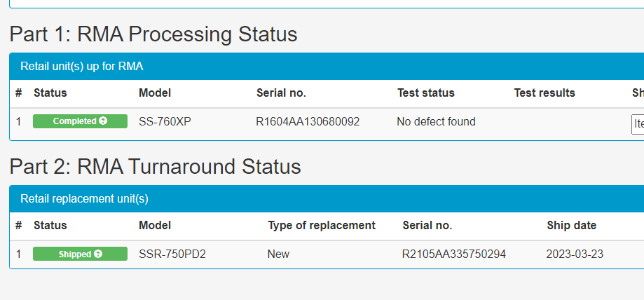Select replacement serial R2105AA335750294

coord(454,254)
